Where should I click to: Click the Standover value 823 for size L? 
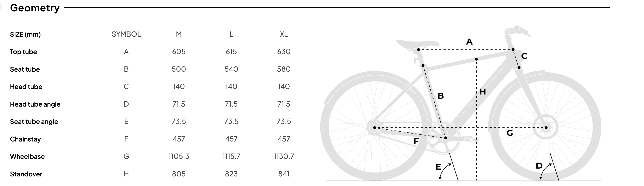point(231,174)
